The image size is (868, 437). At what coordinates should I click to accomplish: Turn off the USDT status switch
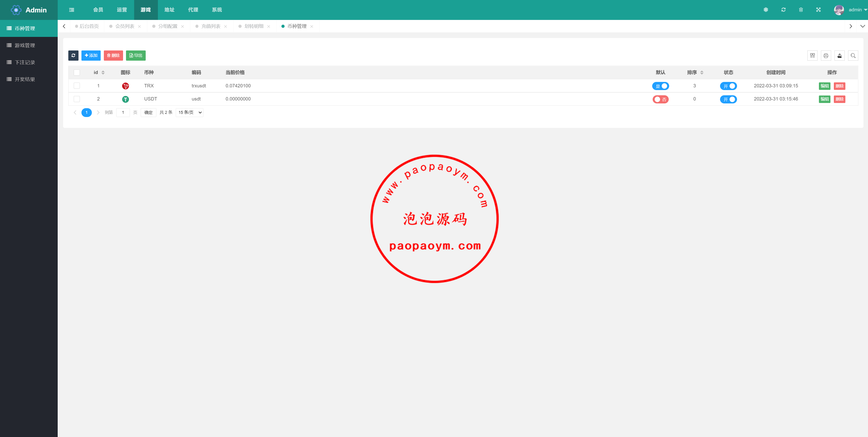click(728, 99)
